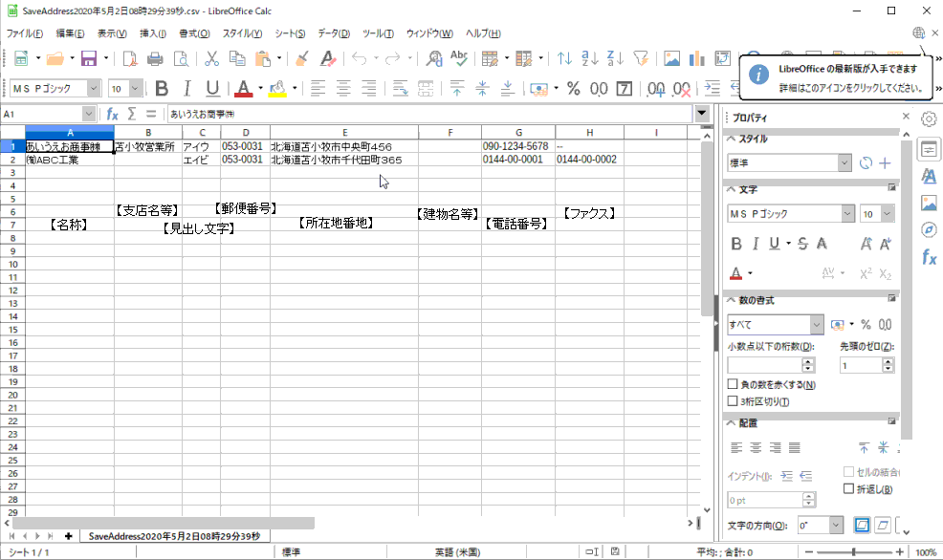The image size is (943, 560).
Task: Open the Function Wizard in formula bar
Action: click(x=112, y=114)
